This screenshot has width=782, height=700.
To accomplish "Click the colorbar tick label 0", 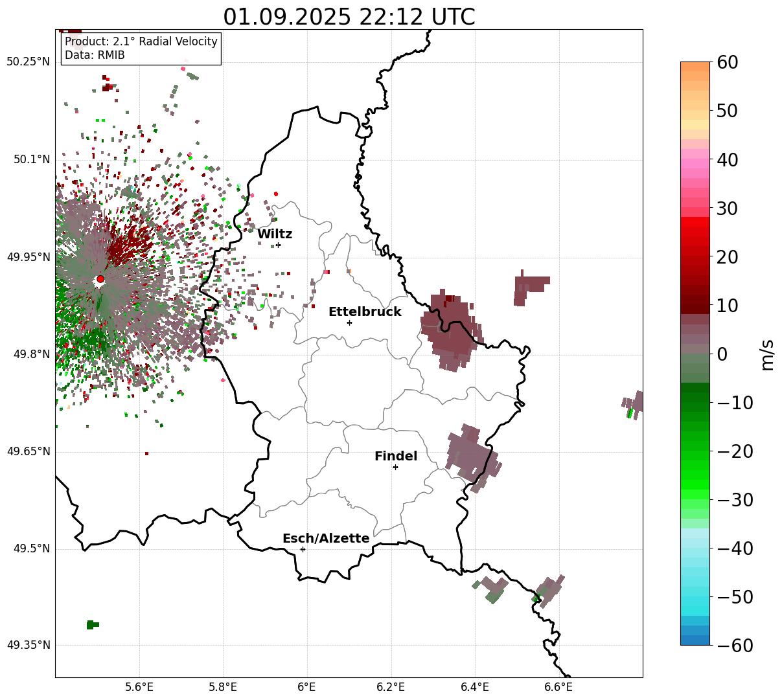I will [x=722, y=354].
